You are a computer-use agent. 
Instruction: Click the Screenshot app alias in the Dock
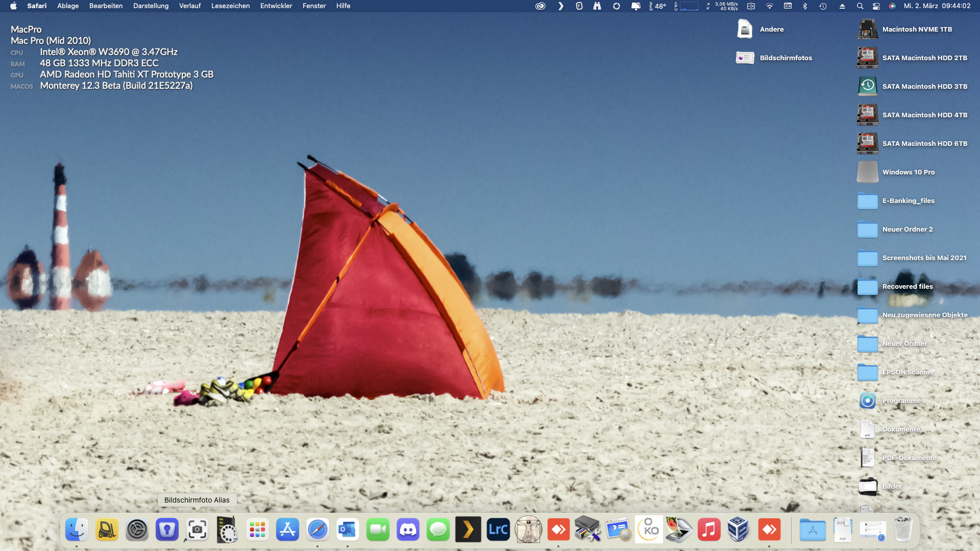pos(197,530)
